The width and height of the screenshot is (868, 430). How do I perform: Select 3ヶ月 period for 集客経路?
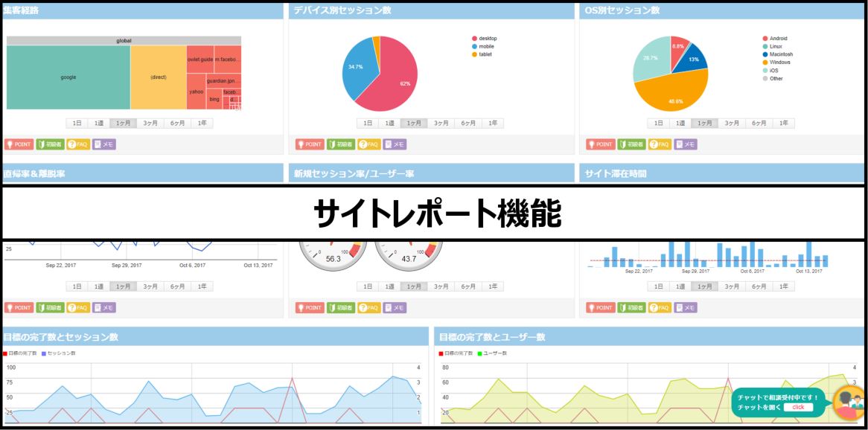(150, 123)
